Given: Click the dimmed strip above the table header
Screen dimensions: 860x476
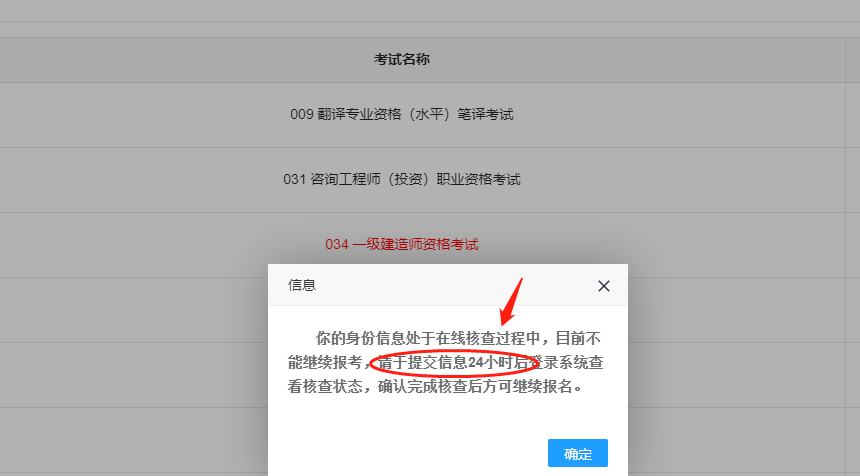Looking at the screenshot, I should tap(430, 30).
